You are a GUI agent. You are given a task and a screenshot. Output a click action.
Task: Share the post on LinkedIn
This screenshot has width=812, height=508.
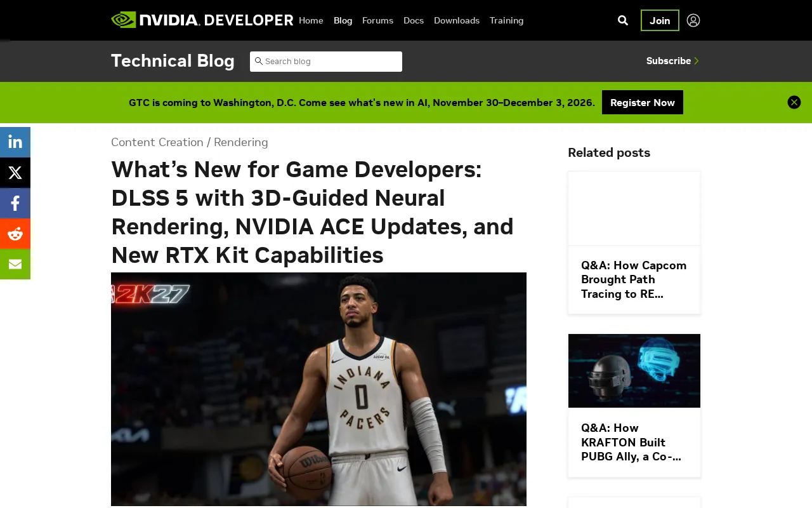coord(15,142)
